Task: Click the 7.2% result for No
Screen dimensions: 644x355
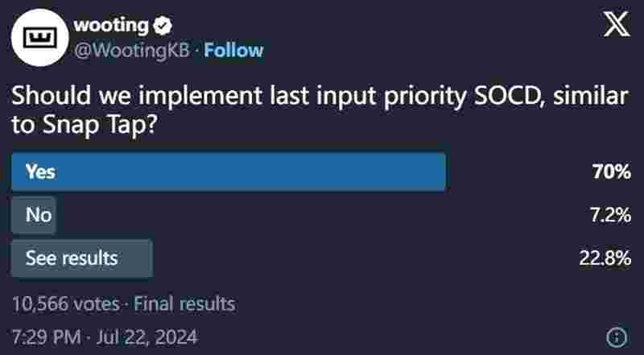Action: pyautogui.click(x=610, y=215)
